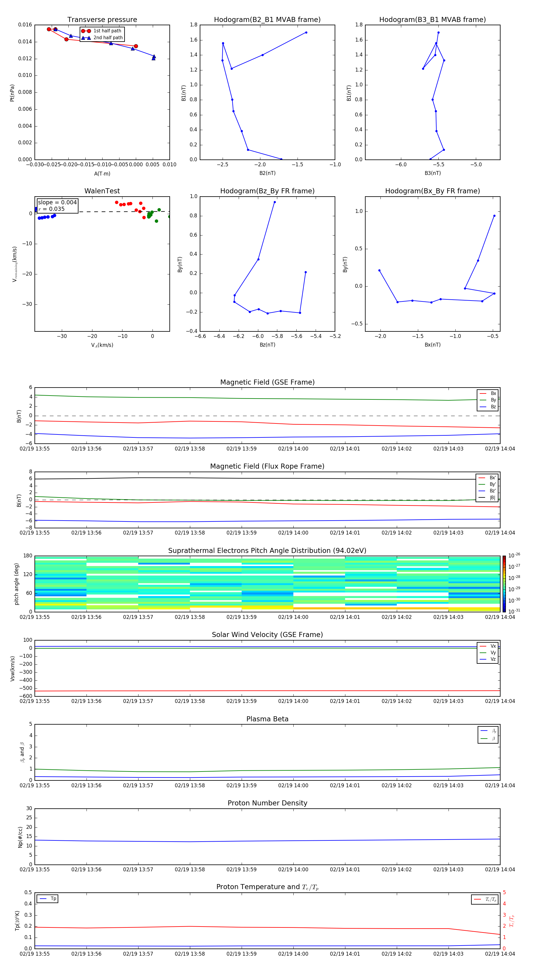Viewport: 535px width, 980px height.
Task: Click the '1st half path' legend entry
Action: tap(101, 31)
